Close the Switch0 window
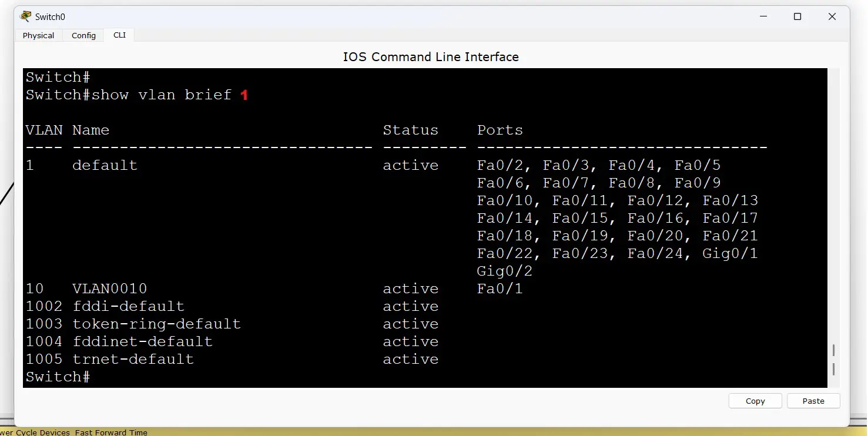The image size is (868, 436). 832,16
